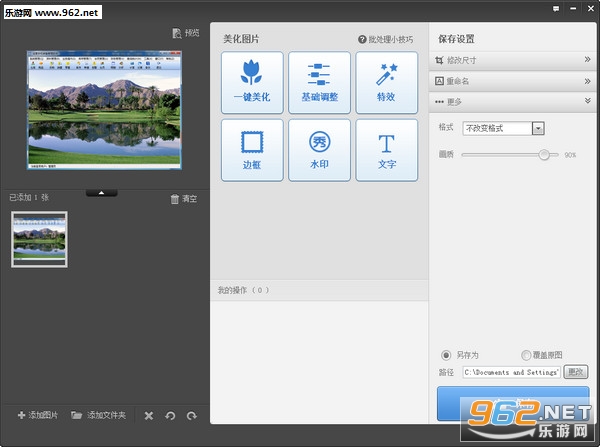The height and width of the screenshot is (447, 600).
Task: Rotate image clockwise
Action: click(192, 416)
